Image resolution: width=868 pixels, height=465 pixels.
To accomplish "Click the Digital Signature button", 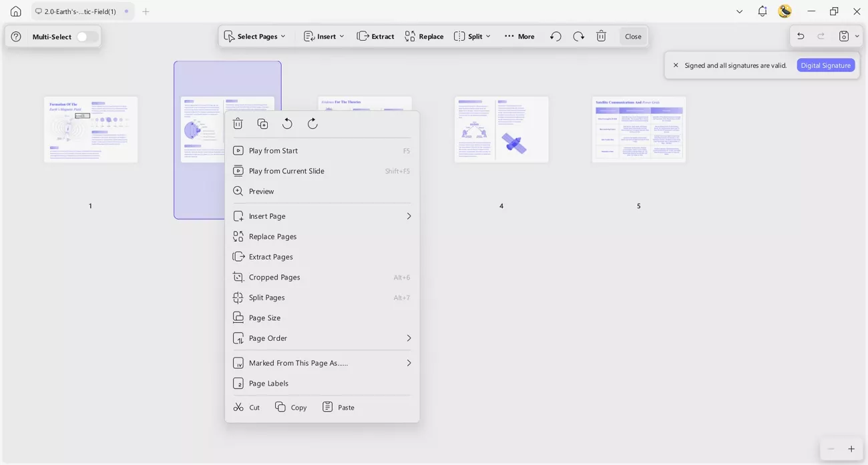I will point(826,65).
